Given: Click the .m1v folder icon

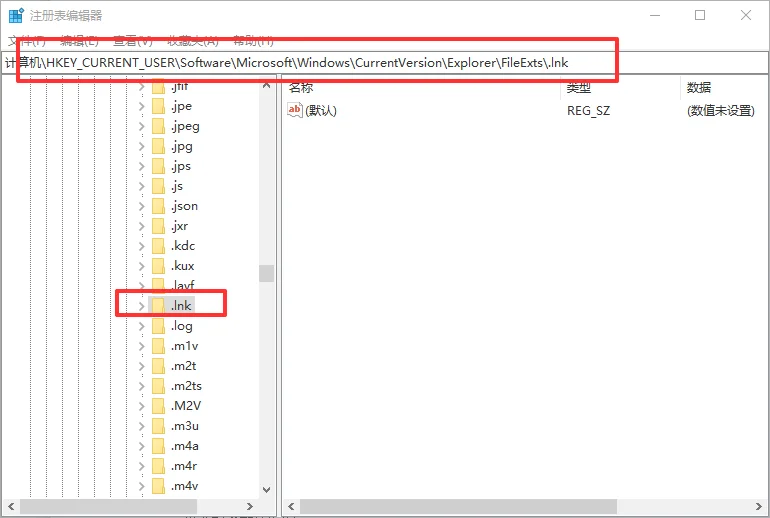Looking at the screenshot, I should coord(158,346).
